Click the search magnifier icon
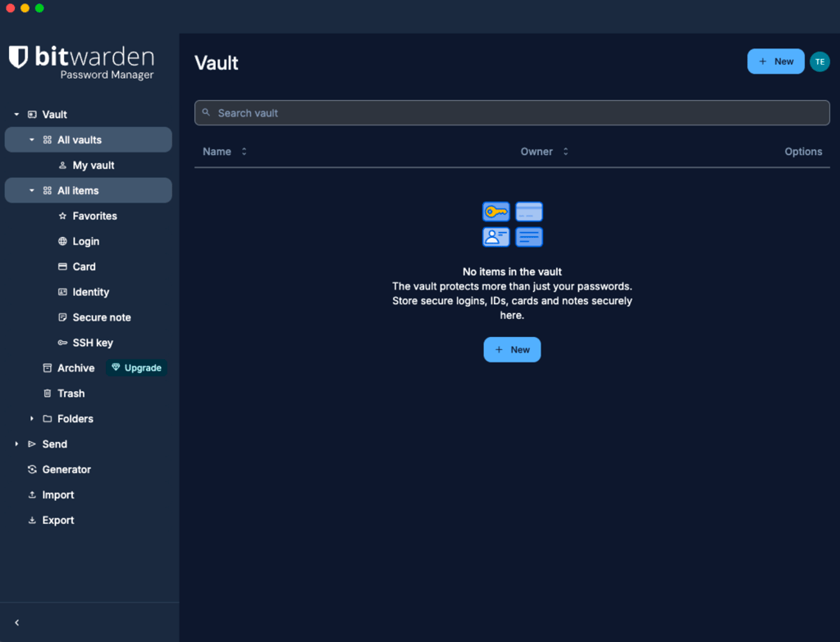Image resolution: width=840 pixels, height=642 pixels. pos(206,112)
